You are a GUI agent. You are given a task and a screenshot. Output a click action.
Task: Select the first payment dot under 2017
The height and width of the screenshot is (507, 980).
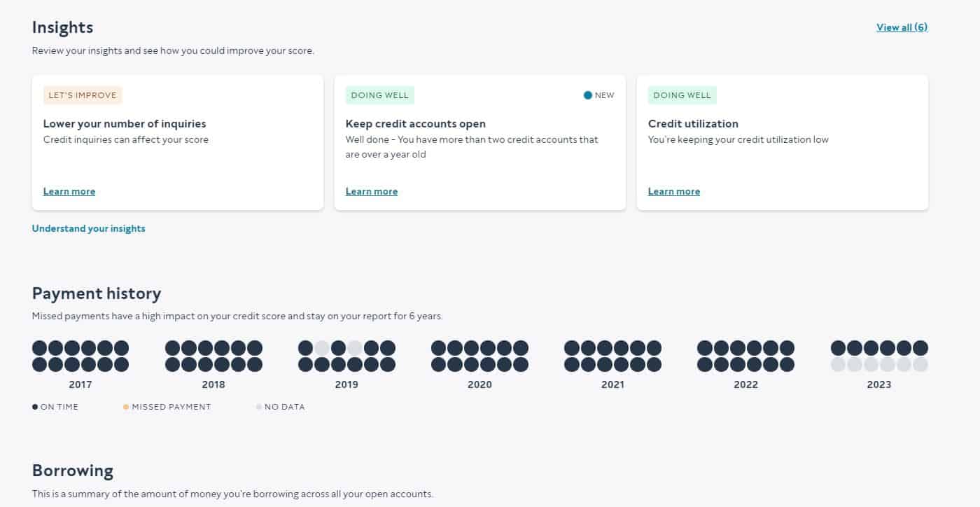coord(38,347)
